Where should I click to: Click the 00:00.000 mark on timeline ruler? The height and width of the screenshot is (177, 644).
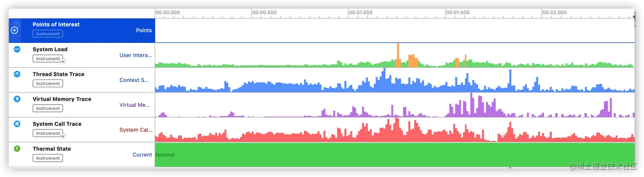167,12
